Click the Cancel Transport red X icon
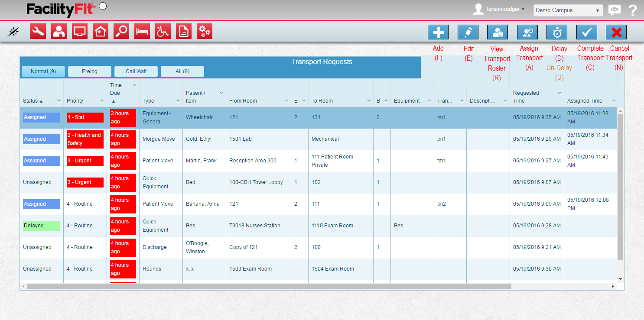The height and width of the screenshot is (320, 644). [x=616, y=32]
